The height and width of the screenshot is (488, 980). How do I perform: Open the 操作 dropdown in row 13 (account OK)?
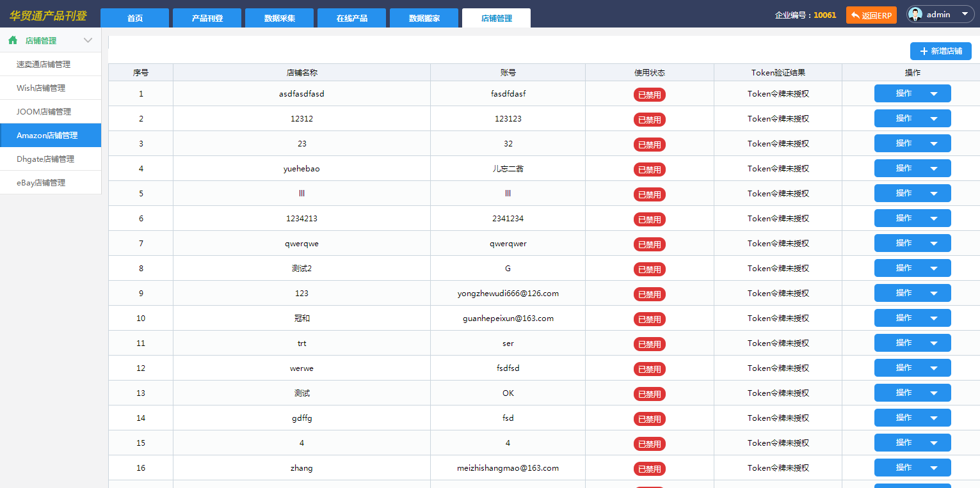pyautogui.click(x=912, y=393)
